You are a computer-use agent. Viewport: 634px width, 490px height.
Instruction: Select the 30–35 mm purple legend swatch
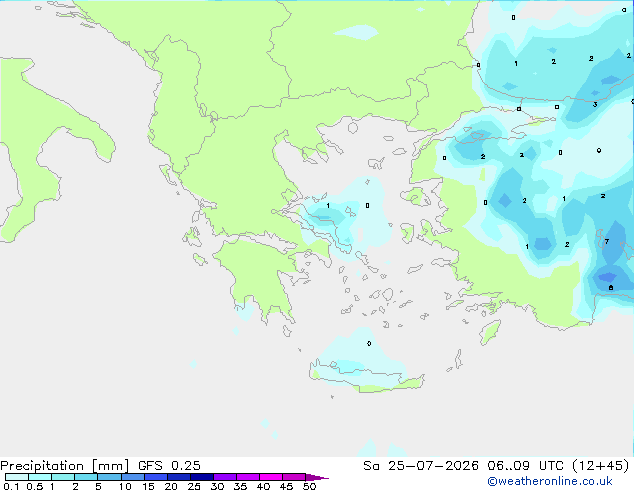pyautogui.click(x=225, y=477)
